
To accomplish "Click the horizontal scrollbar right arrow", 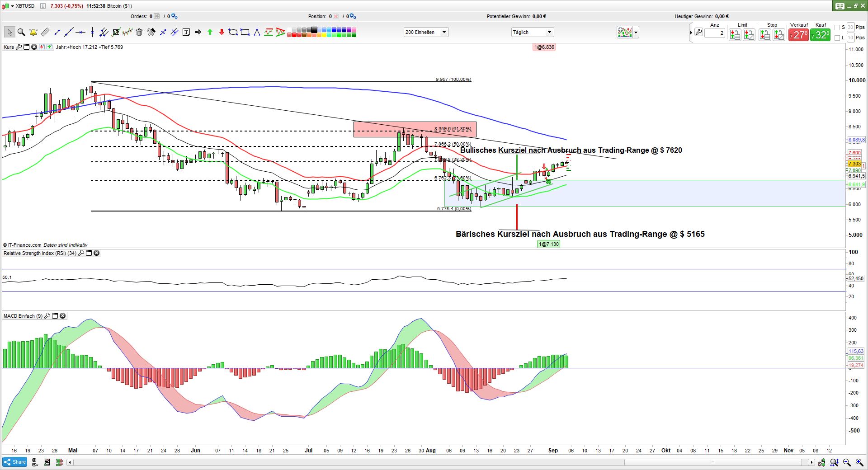I will 811,462.
